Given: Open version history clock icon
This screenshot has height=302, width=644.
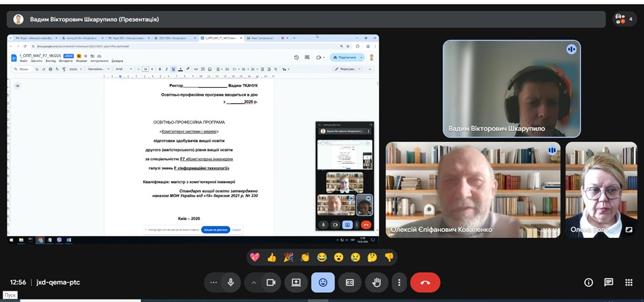Looking at the screenshot, I should tap(296, 57).
